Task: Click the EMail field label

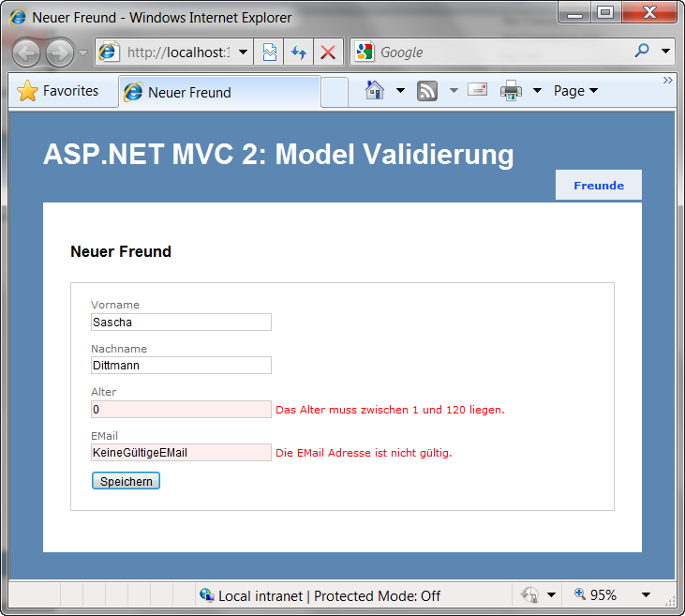Action: point(104,436)
